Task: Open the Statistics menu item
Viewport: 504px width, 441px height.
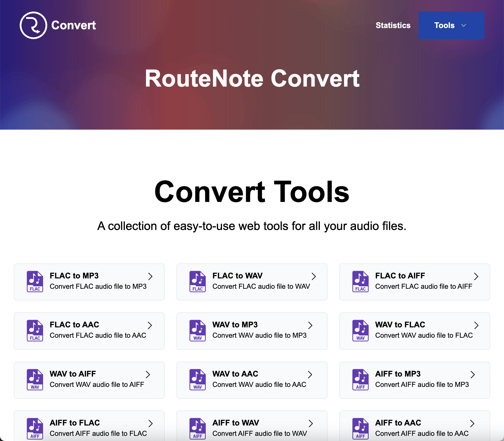Action: coord(393,25)
